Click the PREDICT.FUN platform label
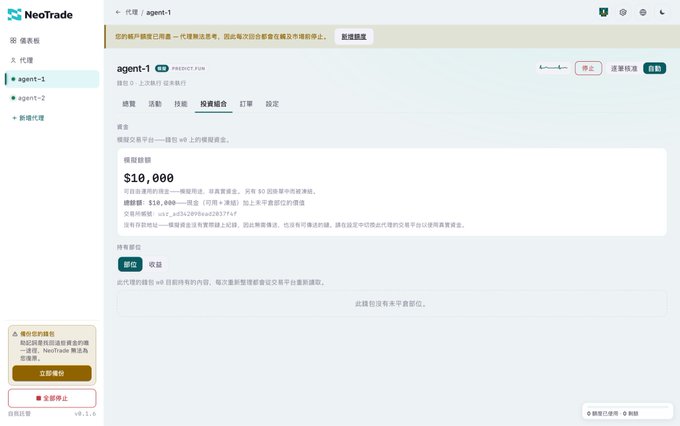The image size is (680, 426). (188, 69)
